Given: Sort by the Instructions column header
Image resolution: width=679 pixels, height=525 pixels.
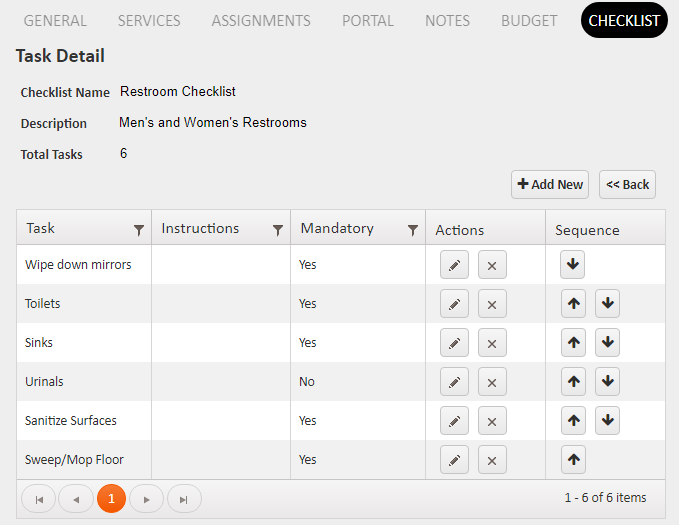Looking at the screenshot, I should [200, 228].
